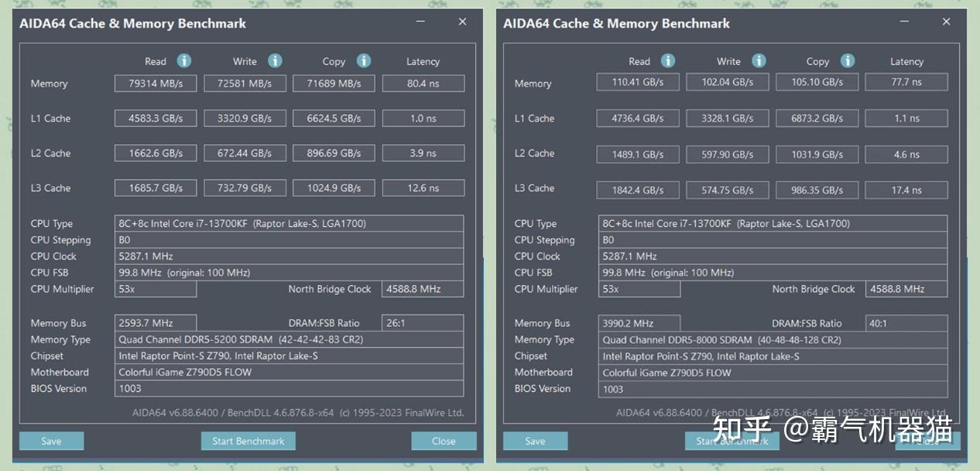
Task: Click L1 Cache Read value 4736.4 GB/s
Action: (x=639, y=118)
